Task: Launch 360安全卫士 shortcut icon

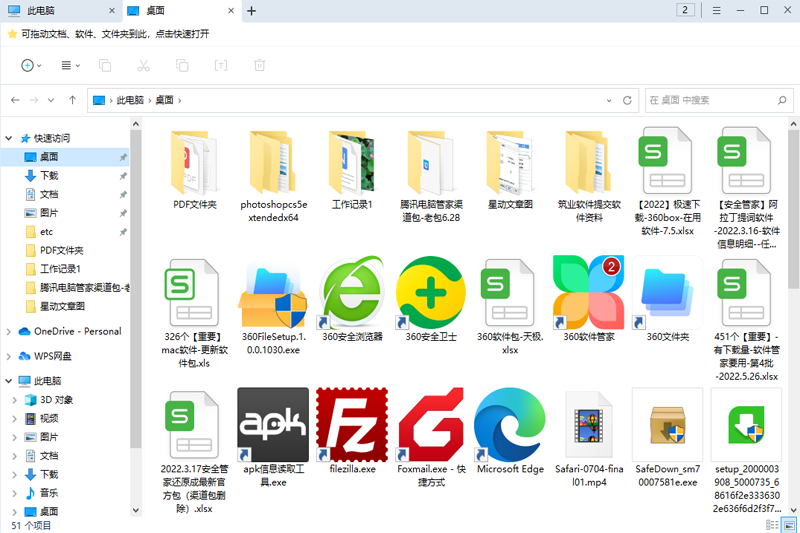Action: pyautogui.click(x=430, y=291)
